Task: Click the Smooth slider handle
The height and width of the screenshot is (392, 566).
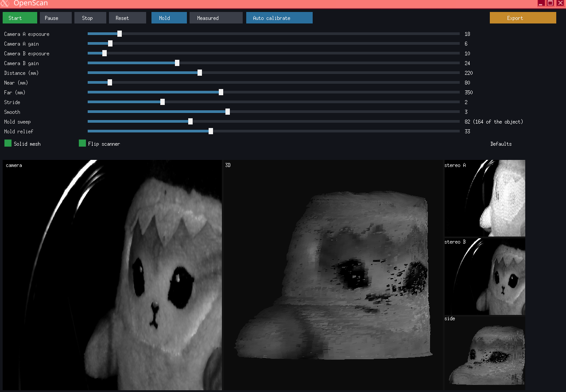Action: [228, 112]
